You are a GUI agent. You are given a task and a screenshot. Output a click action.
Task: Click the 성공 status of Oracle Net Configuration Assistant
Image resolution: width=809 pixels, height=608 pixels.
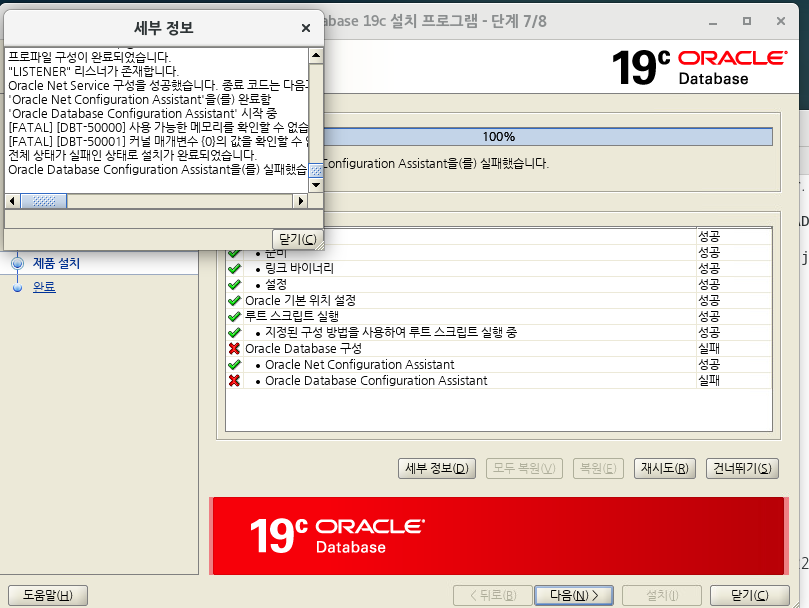coord(709,364)
